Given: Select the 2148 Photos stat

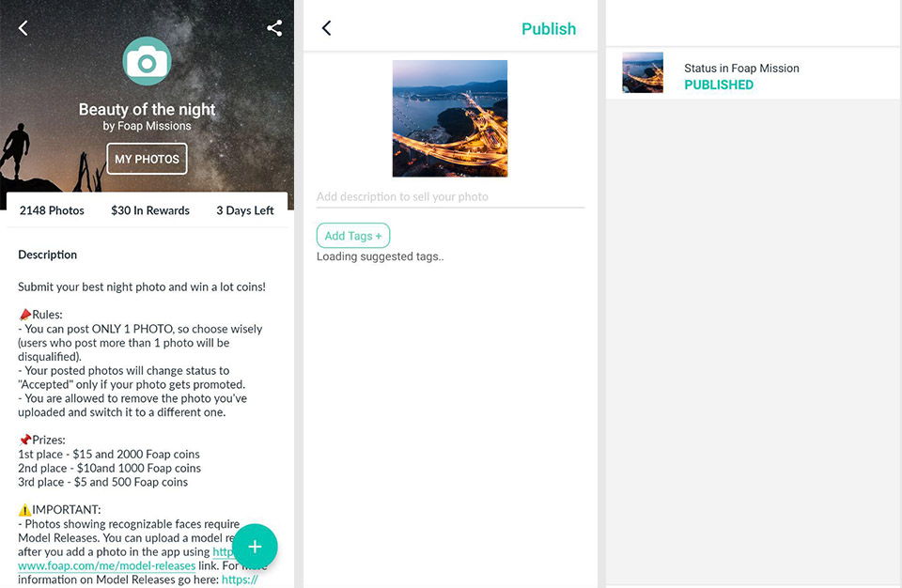Looking at the screenshot, I should (52, 210).
